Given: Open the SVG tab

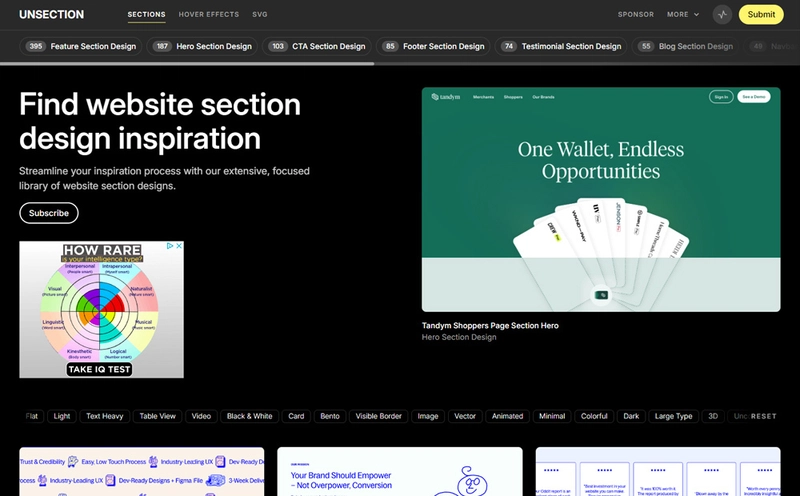Looking at the screenshot, I should (x=260, y=14).
